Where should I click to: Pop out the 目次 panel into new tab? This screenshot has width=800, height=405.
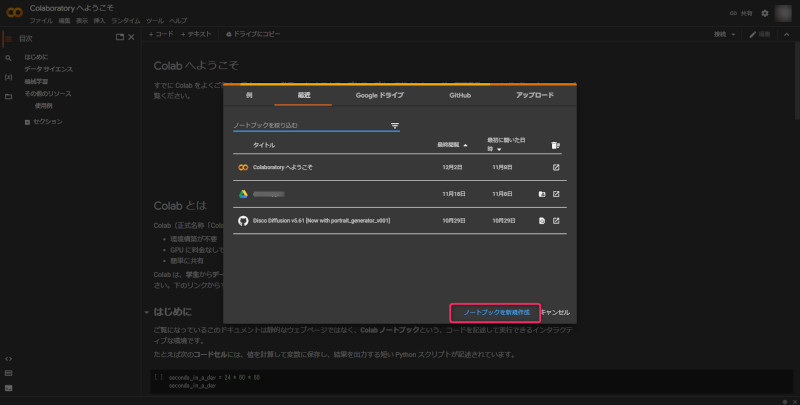(x=120, y=37)
